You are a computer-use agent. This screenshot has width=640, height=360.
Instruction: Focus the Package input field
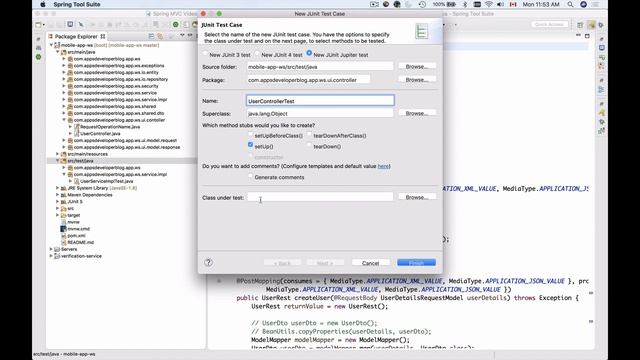pyautogui.click(x=309, y=80)
